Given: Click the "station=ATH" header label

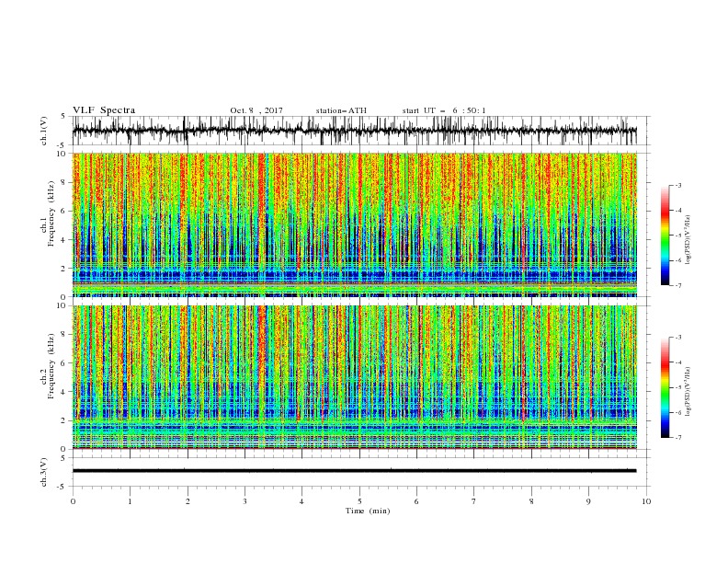Looking at the screenshot, I should [x=341, y=110].
